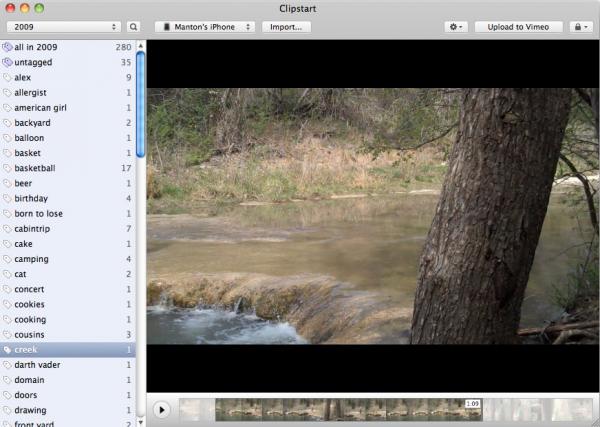Open the lock privacy menu
The height and width of the screenshot is (427, 600).
click(581, 27)
